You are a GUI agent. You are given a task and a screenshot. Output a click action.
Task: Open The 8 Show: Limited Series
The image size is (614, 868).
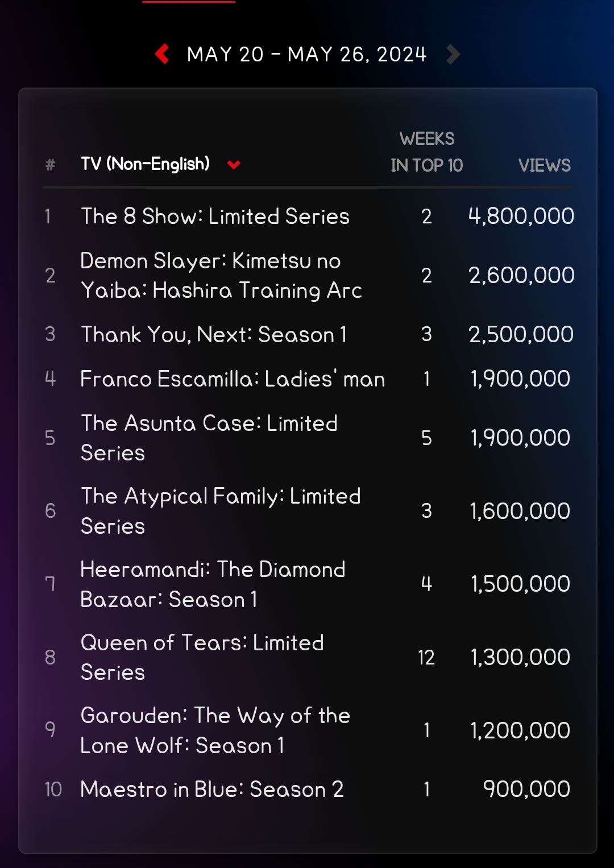(x=215, y=217)
